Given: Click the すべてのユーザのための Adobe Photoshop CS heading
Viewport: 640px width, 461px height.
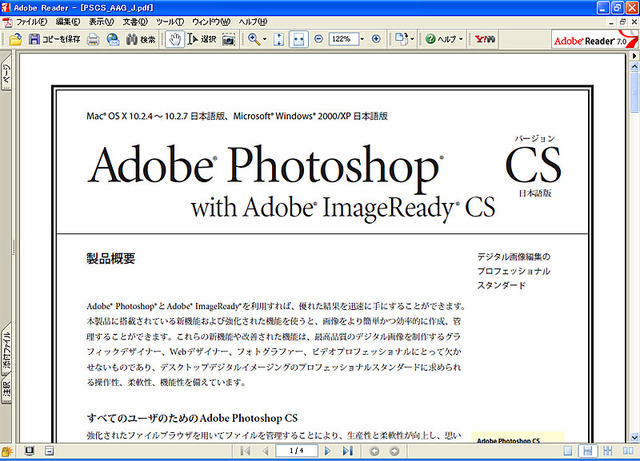Looking at the screenshot, I should 192,418.
